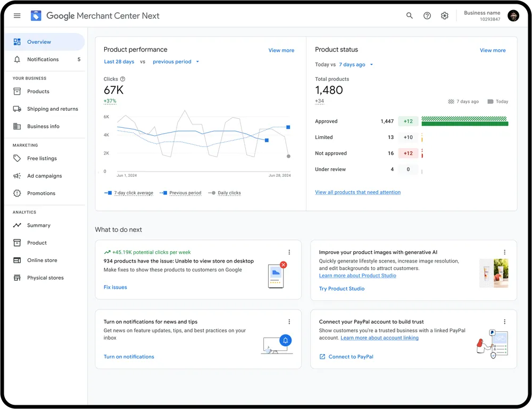532x409 pixels.
Task: Open options menu on Product Studio card
Action: coord(504,252)
